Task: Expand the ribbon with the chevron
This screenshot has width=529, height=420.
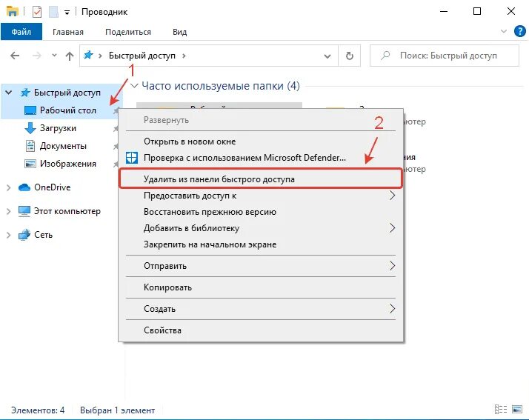Action: [x=504, y=31]
